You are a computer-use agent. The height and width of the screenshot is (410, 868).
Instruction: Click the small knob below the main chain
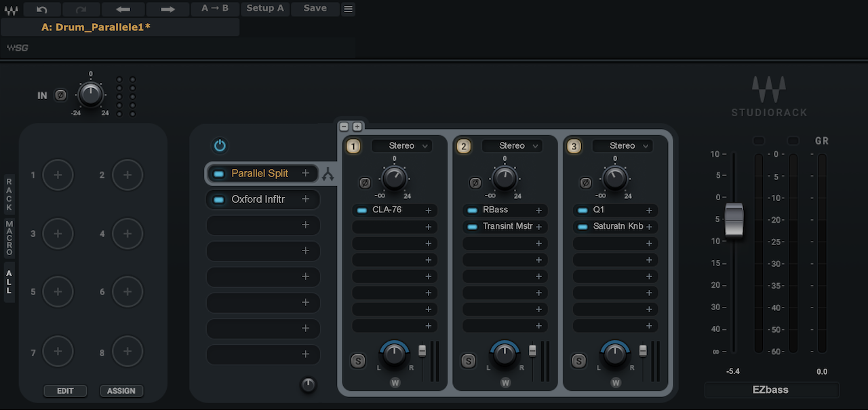[x=308, y=385]
